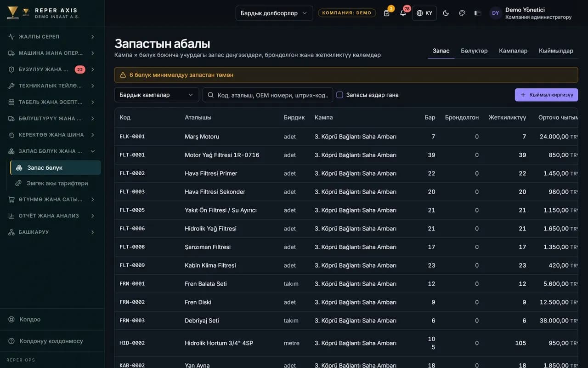588x368 pixels.
Task: Open the Колдонуу колдонмосу guide link
Action: pos(52,341)
